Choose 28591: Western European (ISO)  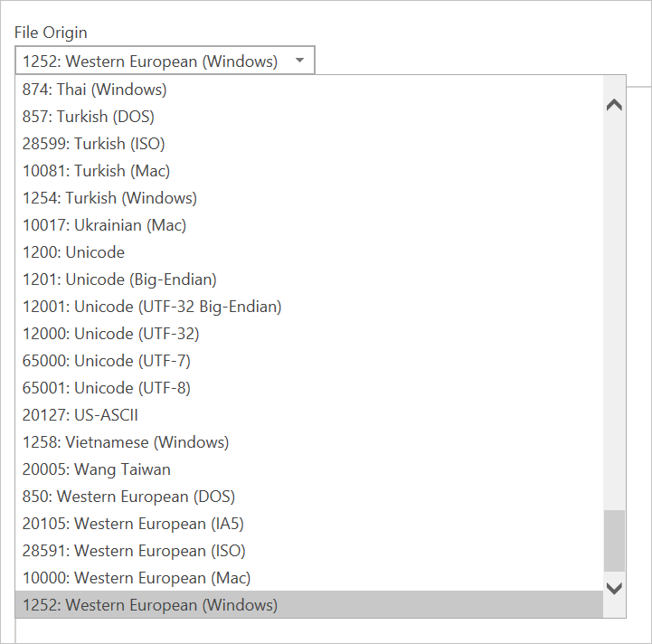[309, 551]
